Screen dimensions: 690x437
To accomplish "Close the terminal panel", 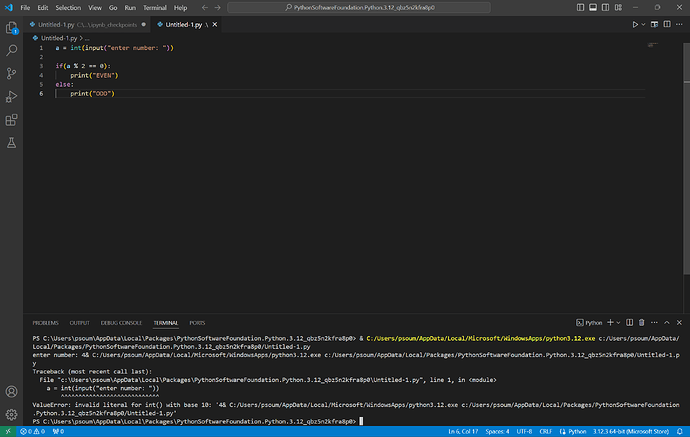I will (679, 323).
